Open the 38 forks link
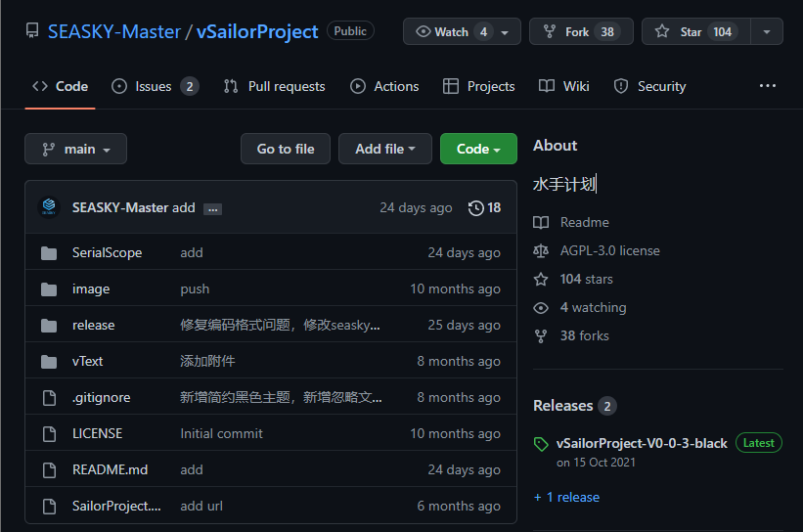803x532 pixels. (584, 335)
